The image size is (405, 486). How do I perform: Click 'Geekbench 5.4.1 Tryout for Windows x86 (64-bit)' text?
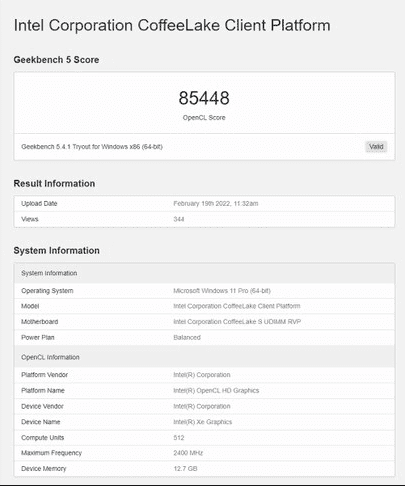pyautogui.click(x=92, y=147)
